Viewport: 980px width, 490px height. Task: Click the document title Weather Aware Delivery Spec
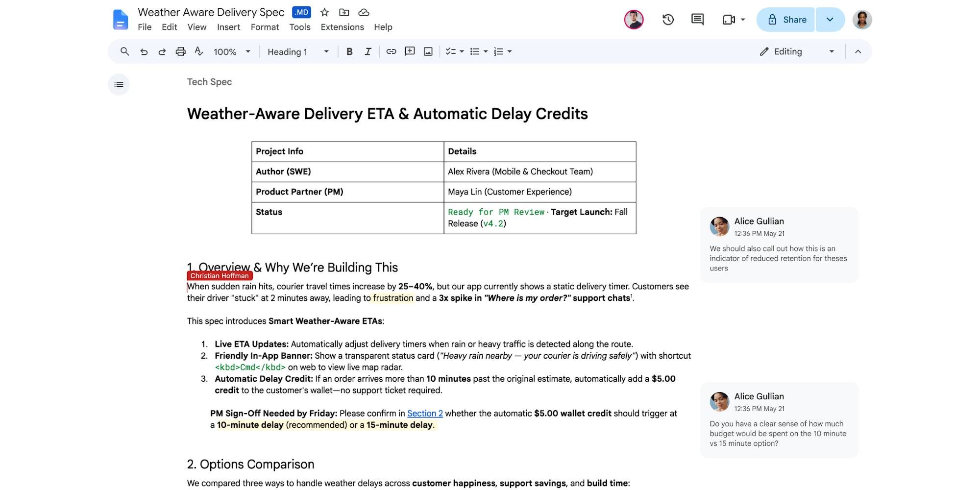211,12
